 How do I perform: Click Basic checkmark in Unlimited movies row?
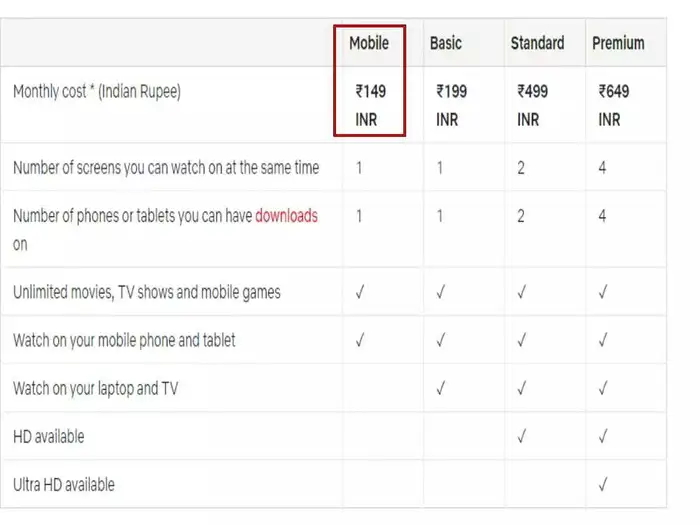441,293
